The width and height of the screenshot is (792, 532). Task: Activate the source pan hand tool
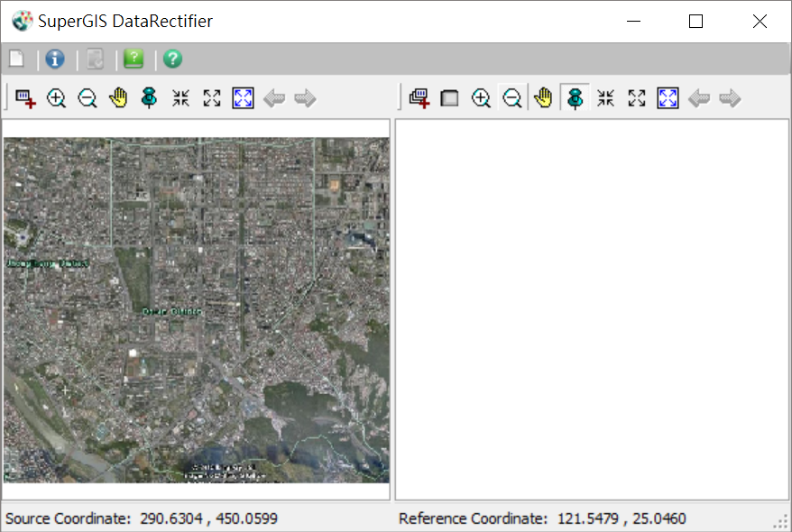coord(118,98)
